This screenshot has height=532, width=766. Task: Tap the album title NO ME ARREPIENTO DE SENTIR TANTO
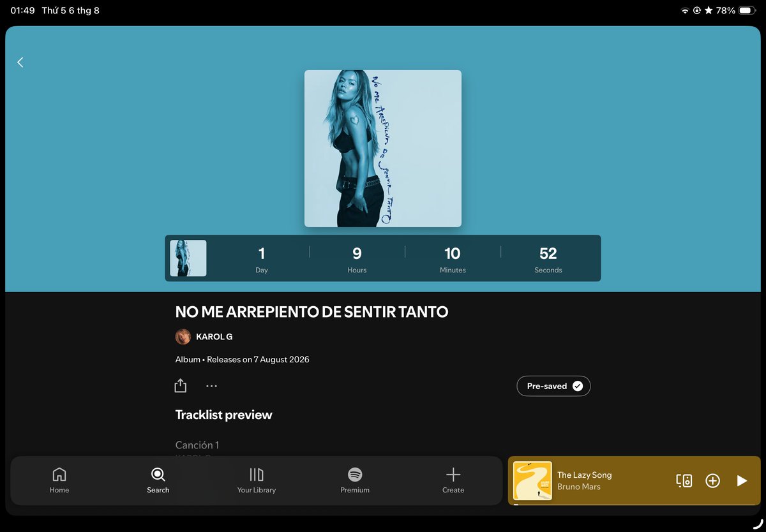point(312,312)
